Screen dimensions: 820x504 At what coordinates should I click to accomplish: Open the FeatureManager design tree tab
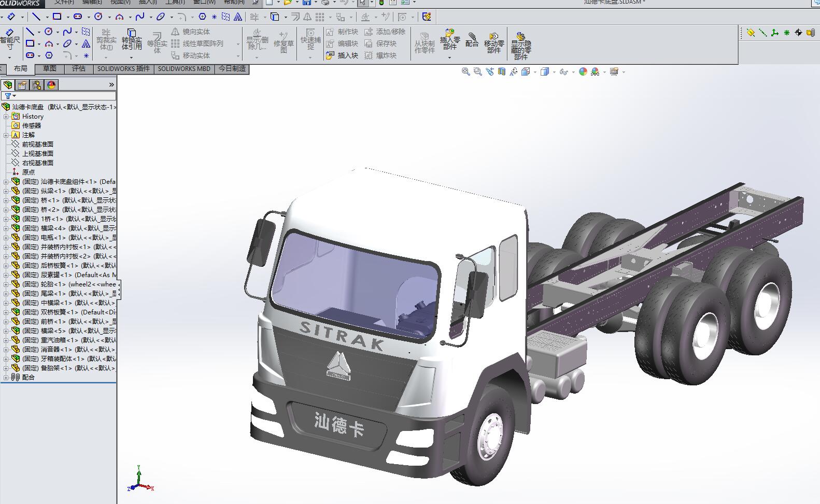click(x=8, y=85)
